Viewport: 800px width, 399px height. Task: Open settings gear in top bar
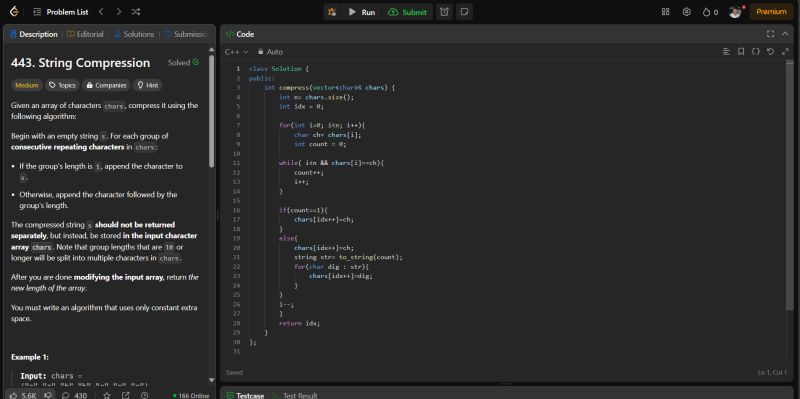pos(687,12)
